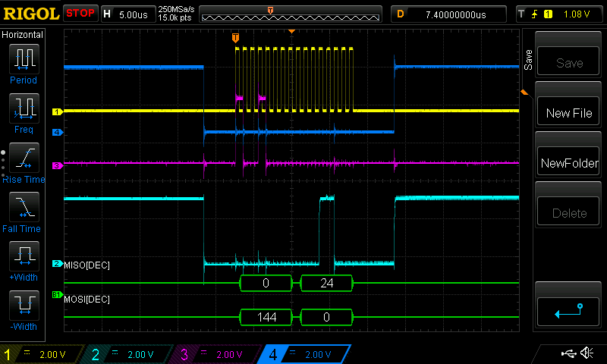Click the channel 1 yellow ground marker
Viewport: 607px width, 364px height.
pyautogui.click(x=58, y=111)
